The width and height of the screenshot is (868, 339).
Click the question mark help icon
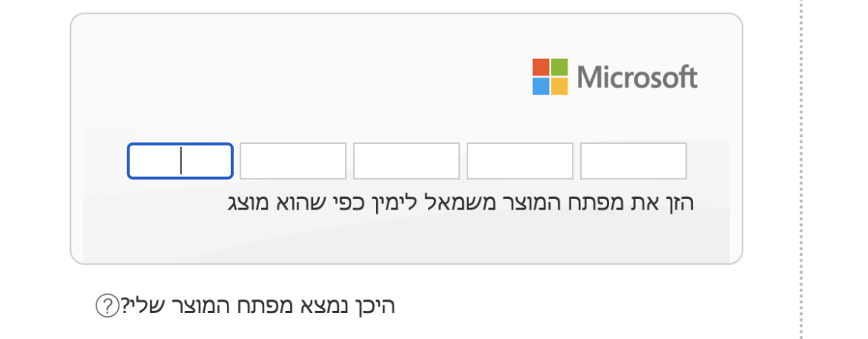coord(105,306)
